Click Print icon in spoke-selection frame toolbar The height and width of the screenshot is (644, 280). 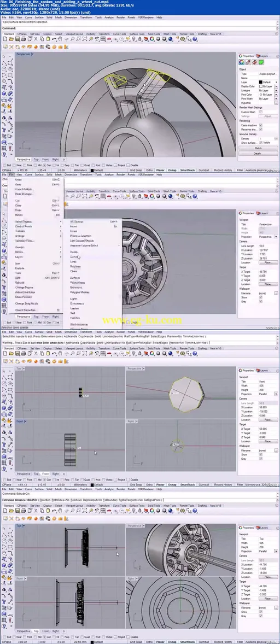(24, 39)
